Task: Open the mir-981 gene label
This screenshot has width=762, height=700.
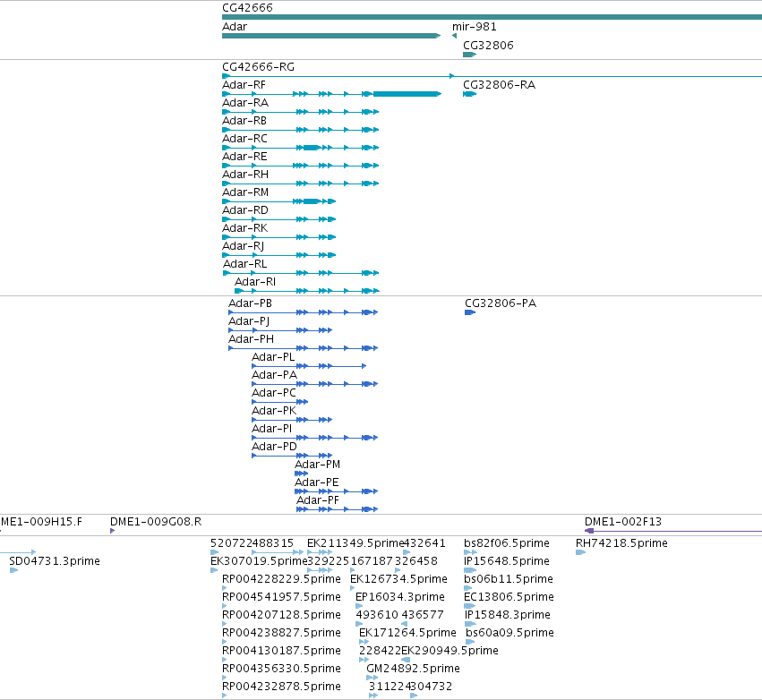Action: [475, 27]
